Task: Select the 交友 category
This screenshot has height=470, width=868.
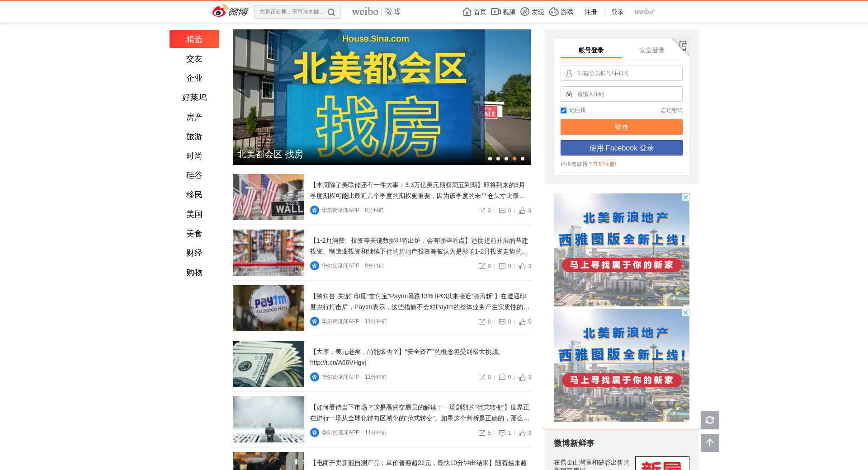Action: pos(194,59)
